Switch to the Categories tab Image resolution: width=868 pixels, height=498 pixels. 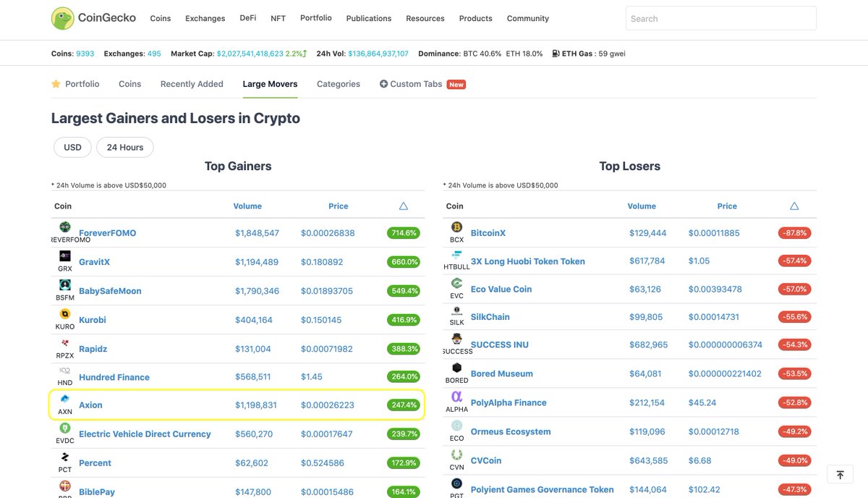pyautogui.click(x=338, y=83)
